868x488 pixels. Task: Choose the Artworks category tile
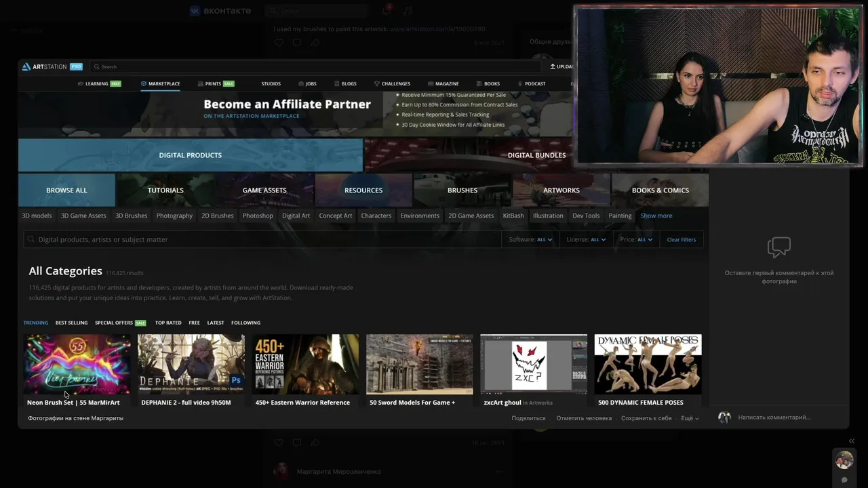[x=561, y=190]
